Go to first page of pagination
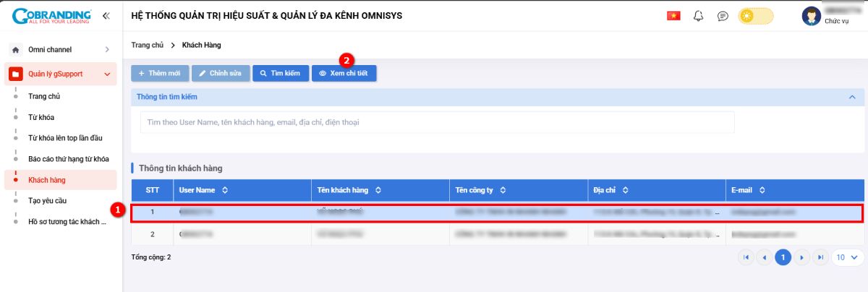The width and height of the screenshot is (868, 292). click(745, 257)
